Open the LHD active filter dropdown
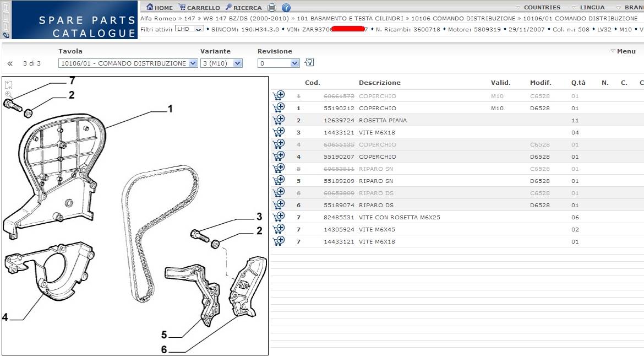This screenshot has height=356, width=644. click(189, 29)
